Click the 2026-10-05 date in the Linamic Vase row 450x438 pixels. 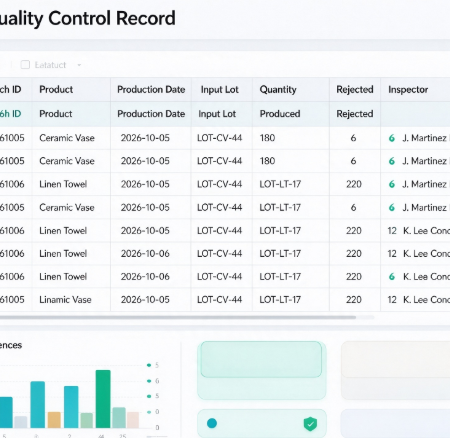(145, 300)
